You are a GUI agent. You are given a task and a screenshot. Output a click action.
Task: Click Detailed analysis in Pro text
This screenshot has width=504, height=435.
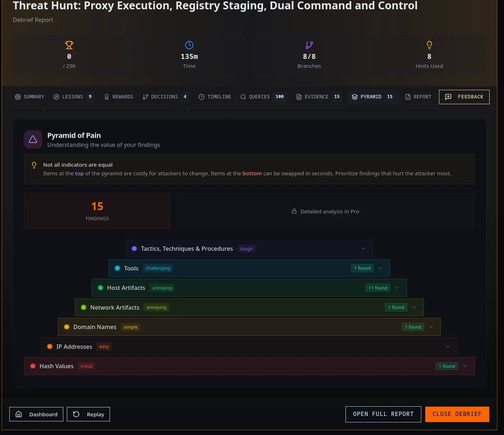pyautogui.click(x=330, y=212)
